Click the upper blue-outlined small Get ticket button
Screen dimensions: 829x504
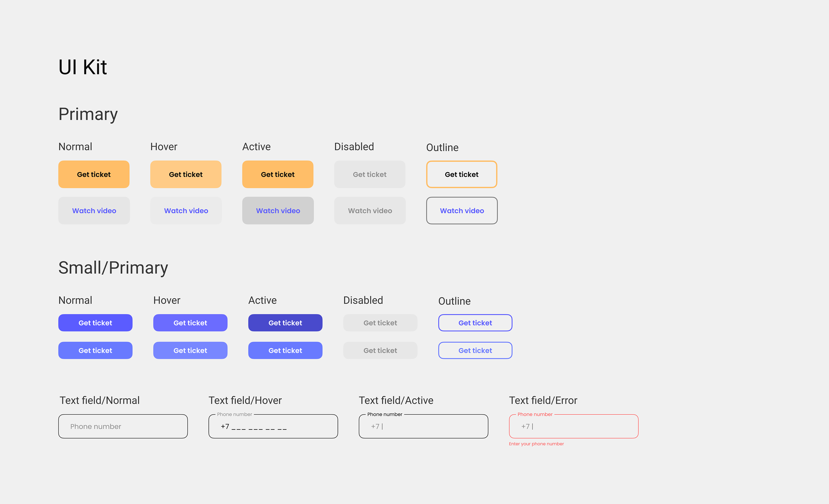(x=475, y=323)
